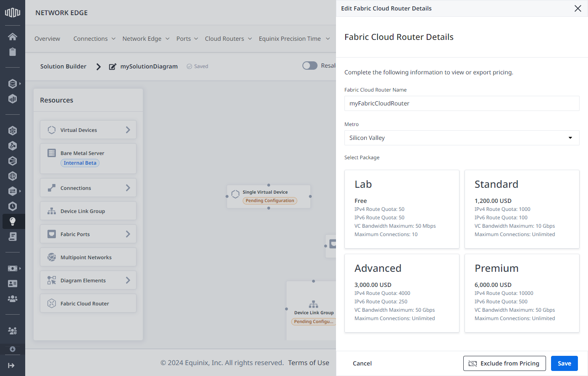The height and width of the screenshot is (376, 588).
Task: Click the Multipoint Networks icon
Action: (x=52, y=257)
